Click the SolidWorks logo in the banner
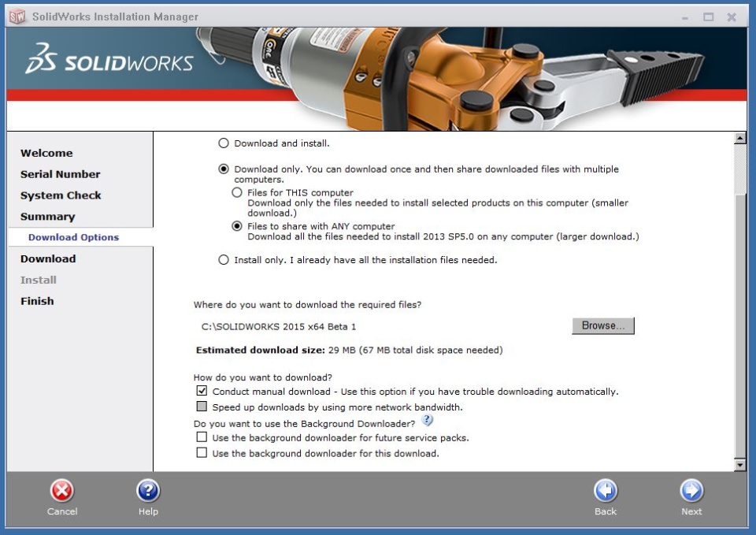 click(x=109, y=60)
